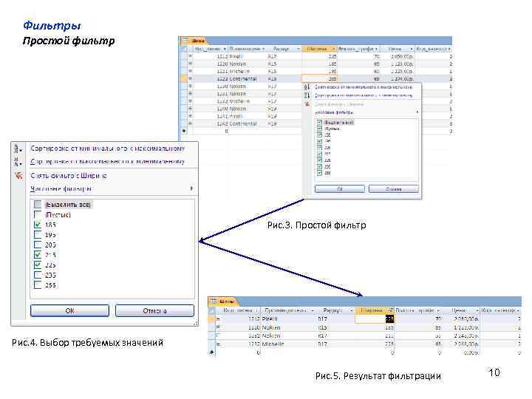
Task: Choose ascending sort entry in small Рис.3 menu
Action: click(x=364, y=87)
